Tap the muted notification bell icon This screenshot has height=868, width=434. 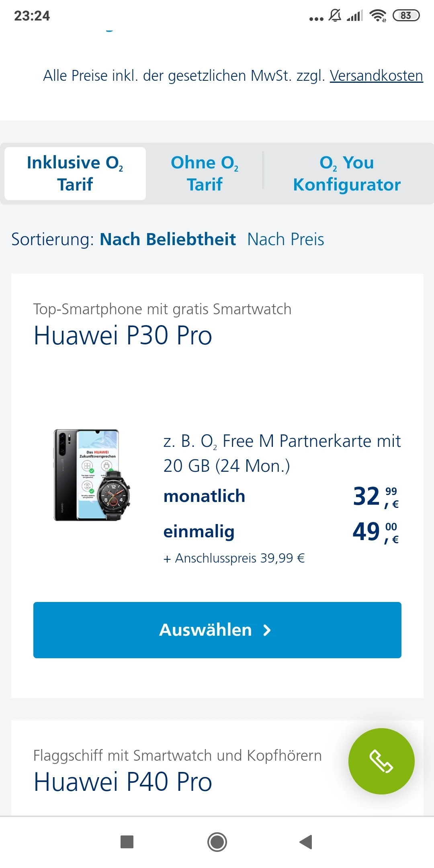(x=335, y=16)
